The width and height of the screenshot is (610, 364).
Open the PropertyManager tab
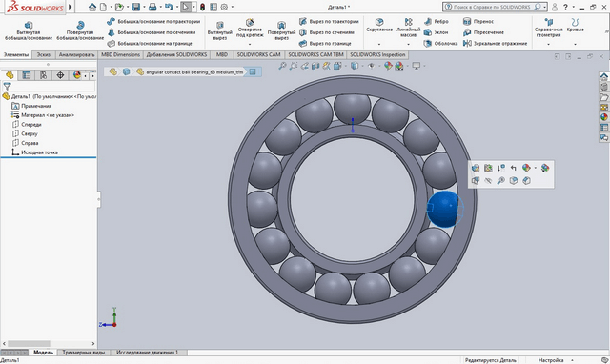pyautogui.click(x=26, y=75)
